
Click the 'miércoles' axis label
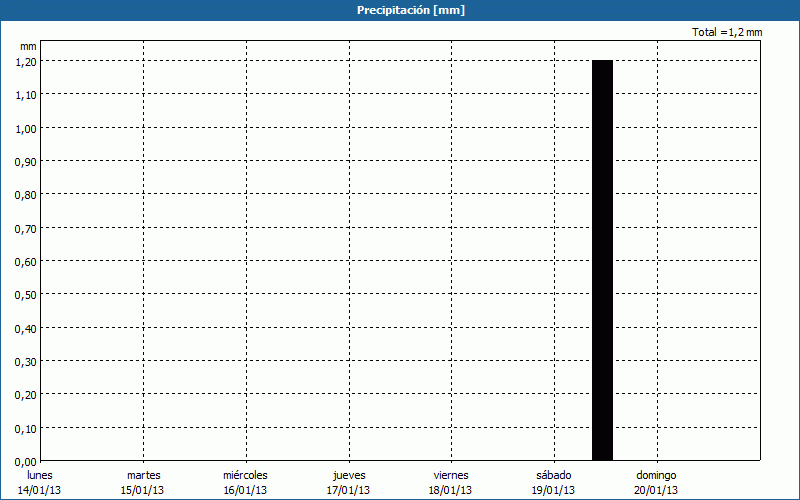coord(245,475)
